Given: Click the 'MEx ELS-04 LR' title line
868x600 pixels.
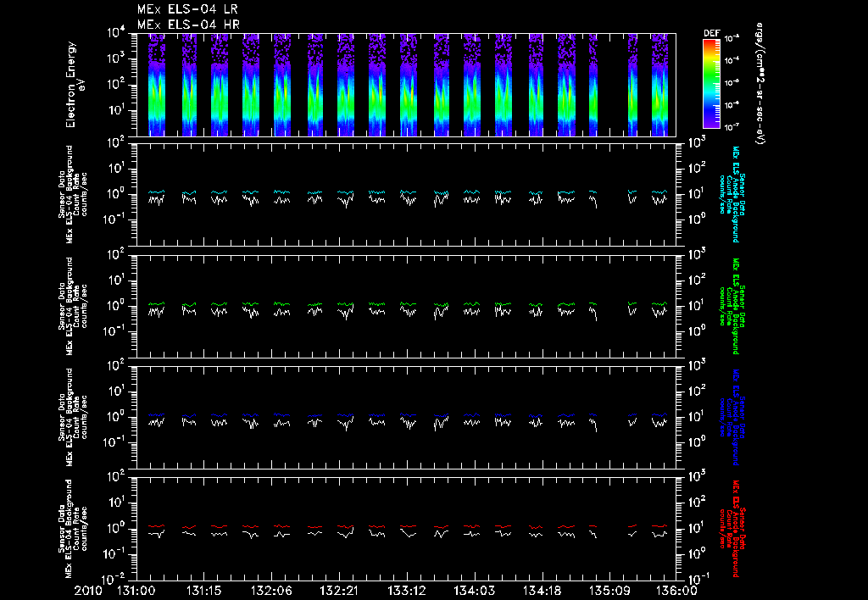Looking at the screenshot, I should tap(187, 9).
